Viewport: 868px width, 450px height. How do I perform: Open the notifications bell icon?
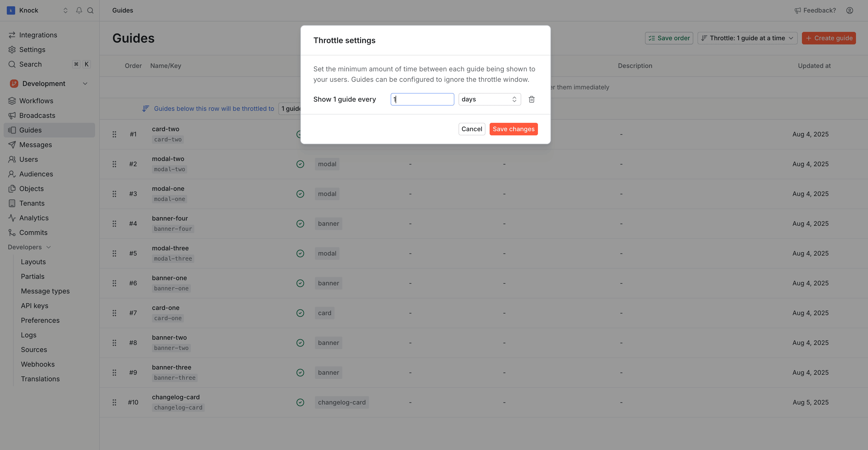(x=79, y=10)
